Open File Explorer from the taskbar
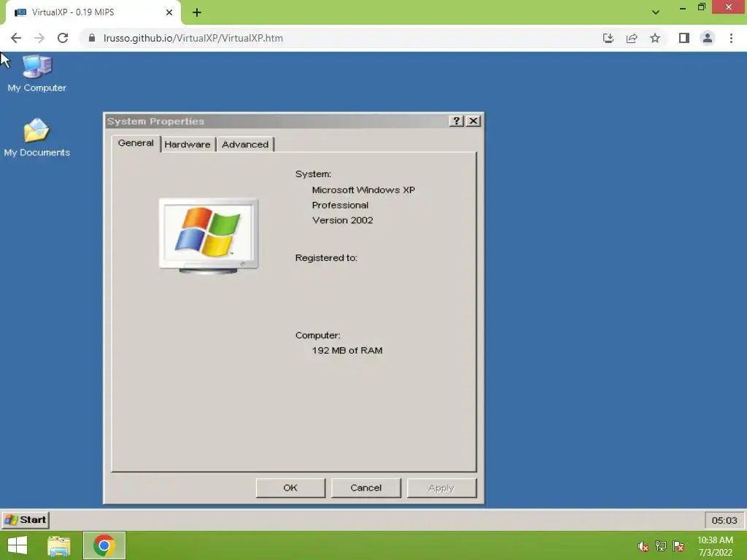 59,545
